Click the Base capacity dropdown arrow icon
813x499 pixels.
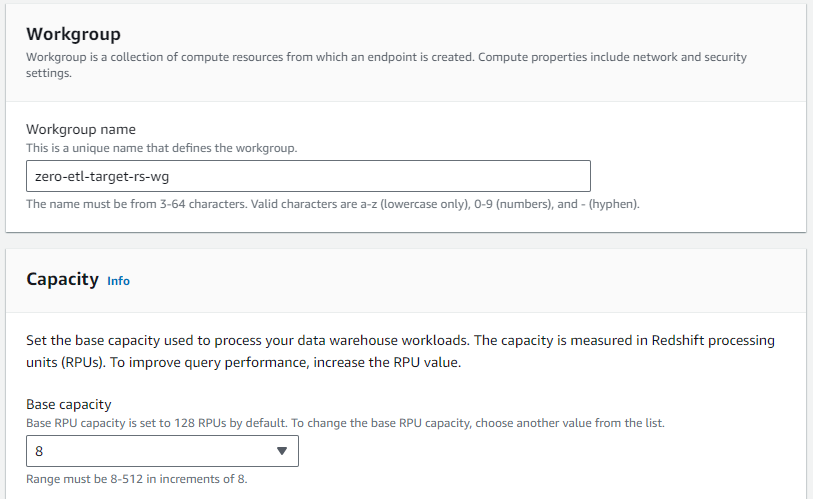(282, 451)
